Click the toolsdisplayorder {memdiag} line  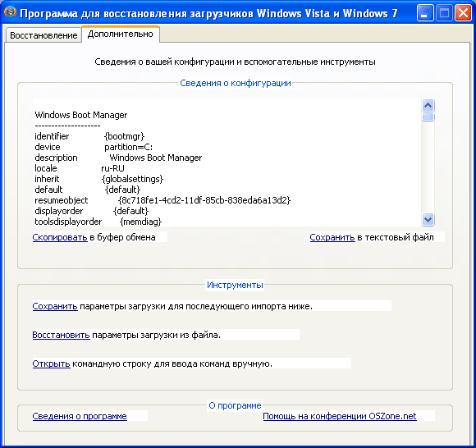point(98,222)
